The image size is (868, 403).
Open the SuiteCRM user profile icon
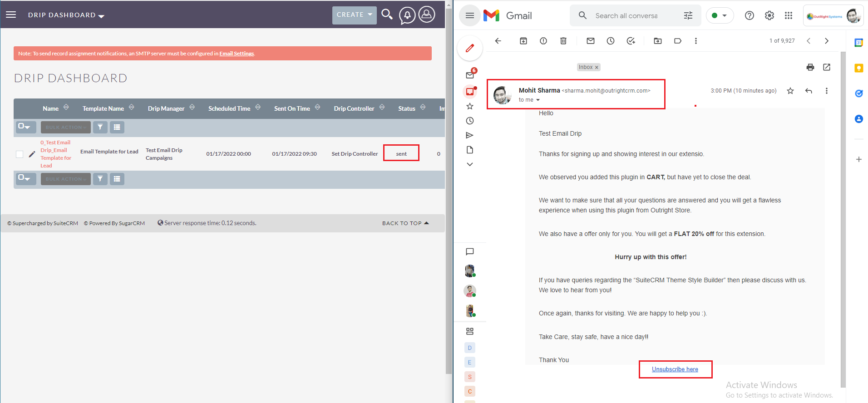(x=427, y=15)
